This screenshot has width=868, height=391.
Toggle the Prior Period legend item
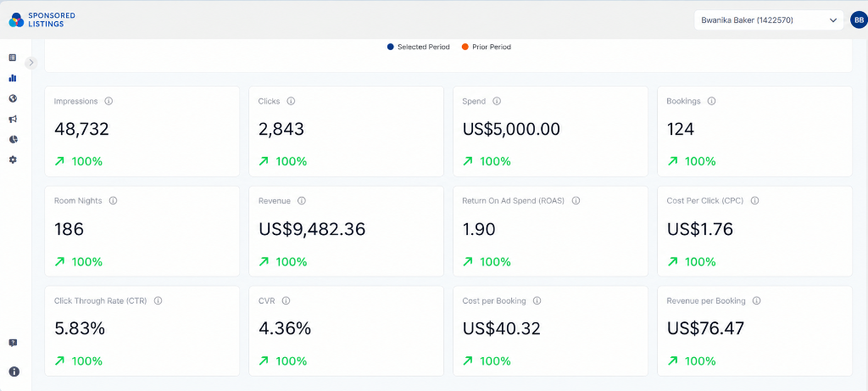pos(486,47)
